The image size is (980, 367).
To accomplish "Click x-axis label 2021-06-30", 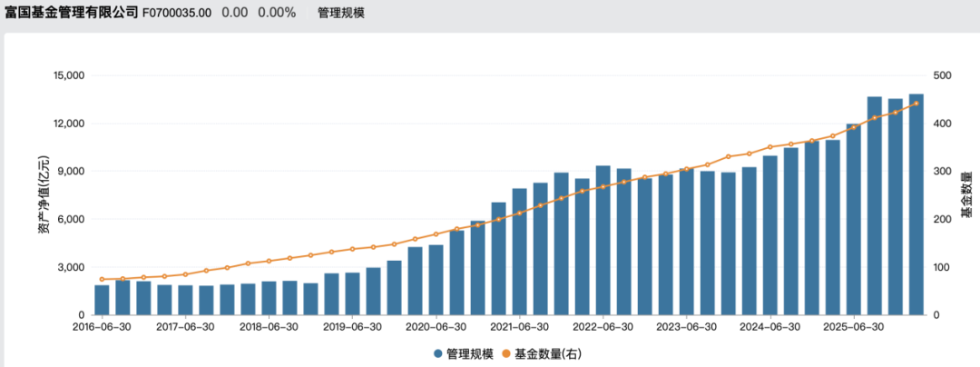I will click(519, 326).
